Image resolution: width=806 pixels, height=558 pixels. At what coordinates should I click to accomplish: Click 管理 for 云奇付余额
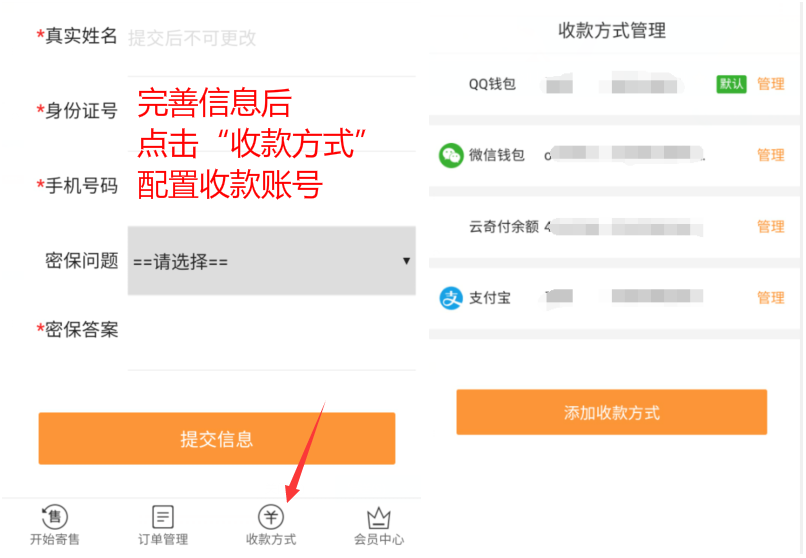pos(771,227)
